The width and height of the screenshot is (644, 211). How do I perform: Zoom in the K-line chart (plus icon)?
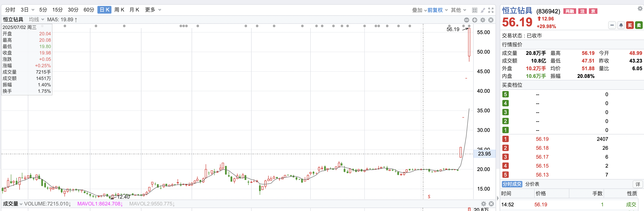tap(474, 20)
